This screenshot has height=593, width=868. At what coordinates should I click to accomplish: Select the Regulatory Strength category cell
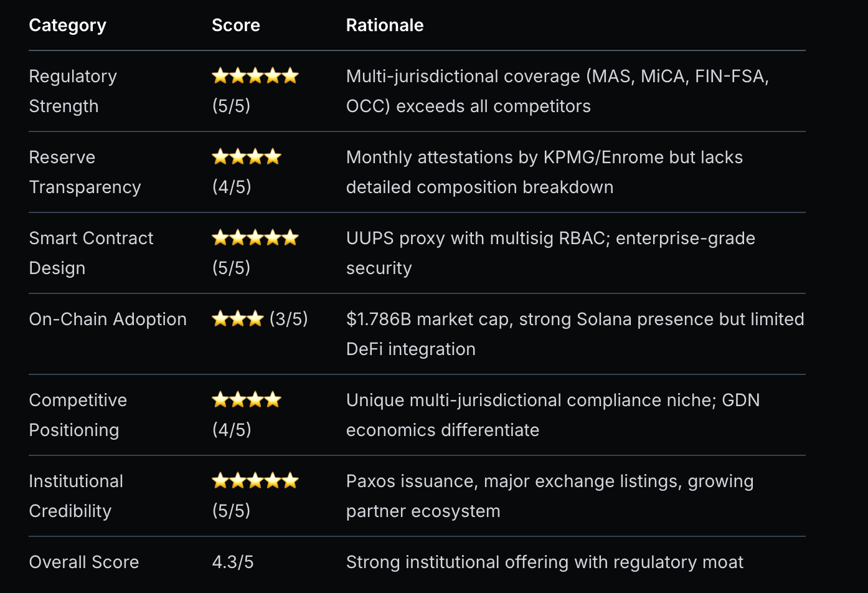click(73, 91)
